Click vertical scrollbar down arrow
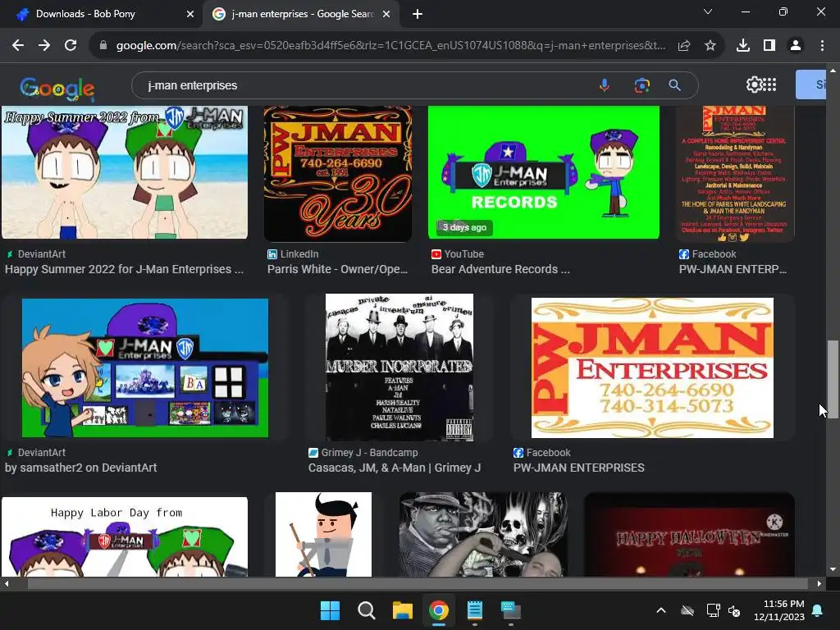The image size is (840, 630). pos(833,569)
